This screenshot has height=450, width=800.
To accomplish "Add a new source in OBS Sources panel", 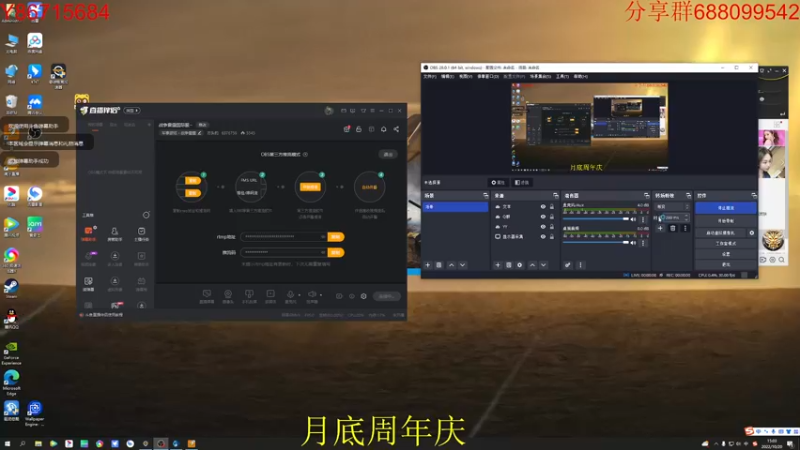I will 497,265.
